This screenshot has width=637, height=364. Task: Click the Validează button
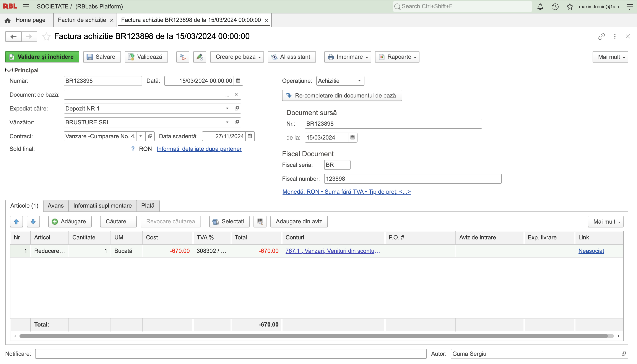click(146, 57)
